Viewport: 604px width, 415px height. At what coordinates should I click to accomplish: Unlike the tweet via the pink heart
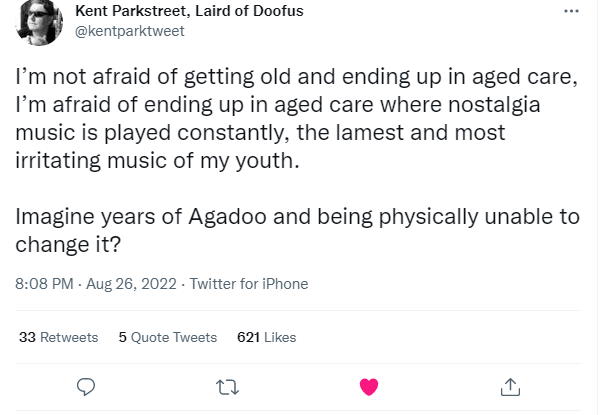368,386
